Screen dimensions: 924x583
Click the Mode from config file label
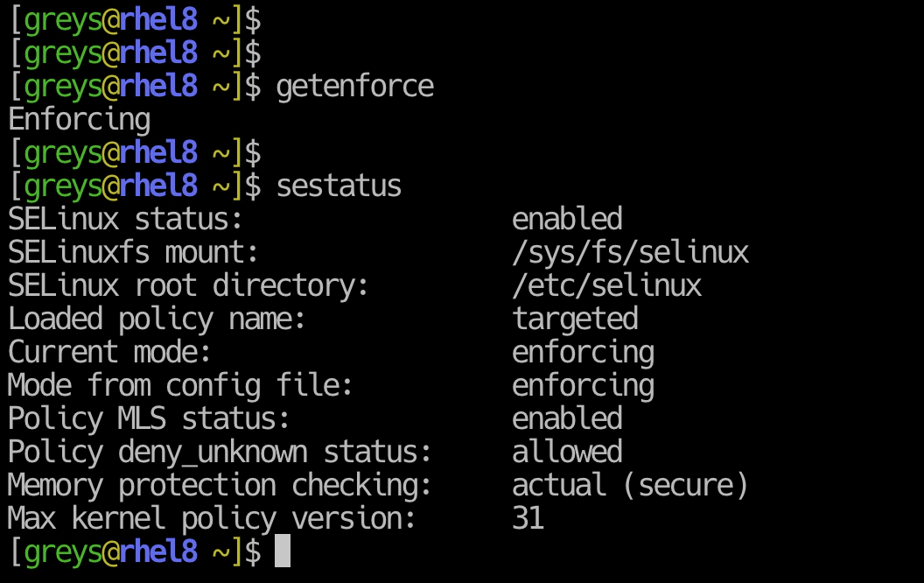(x=179, y=386)
